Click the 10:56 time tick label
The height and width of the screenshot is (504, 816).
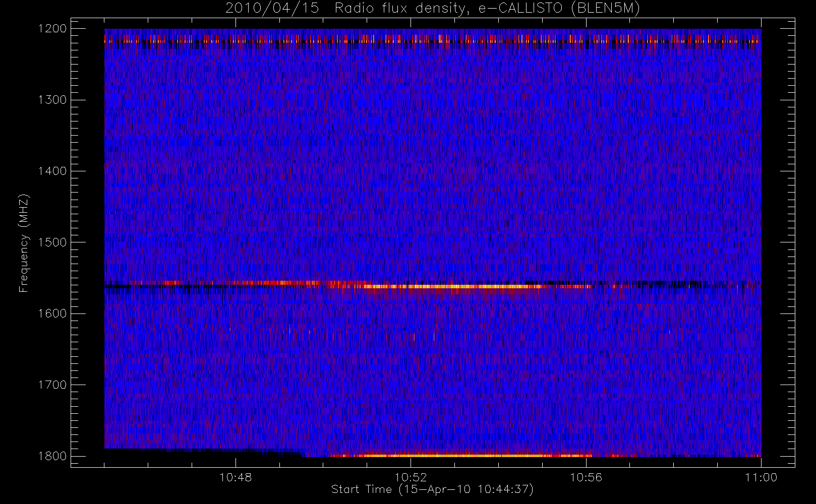point(586,477)
